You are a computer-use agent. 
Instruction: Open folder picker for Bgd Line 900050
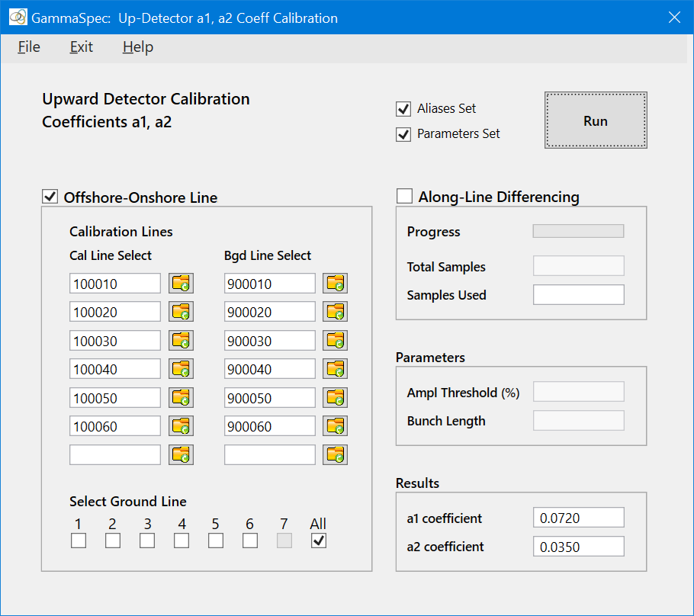tap(336, 398)
